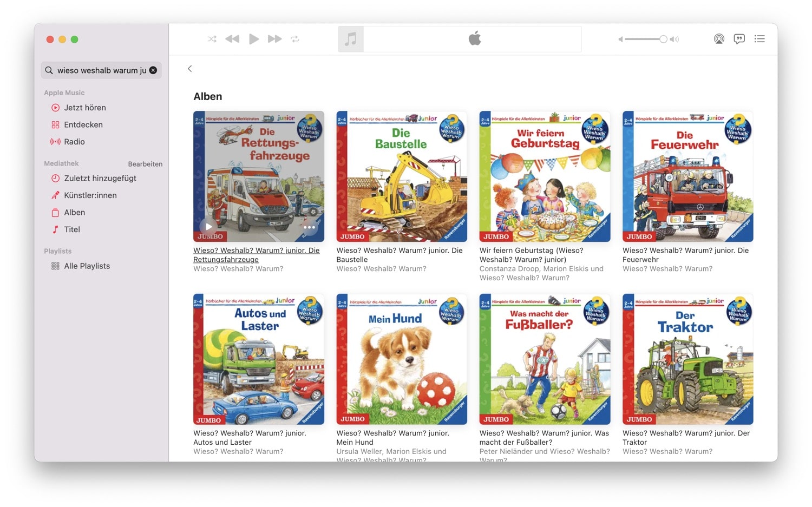Open the Rettungsfahrzeuge album title link
Viewport: 812px width, 507px height.
click(x=257, y=255)
